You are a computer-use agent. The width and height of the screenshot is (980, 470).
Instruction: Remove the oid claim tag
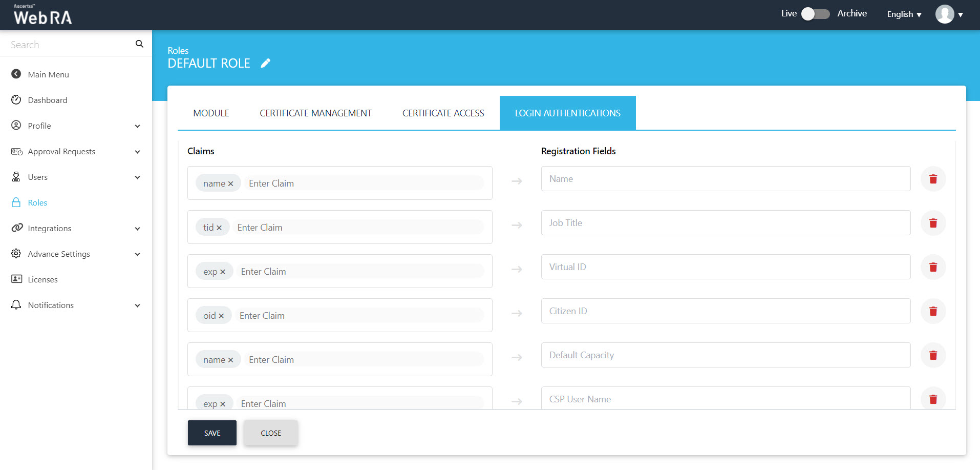(x=221, y=316)
